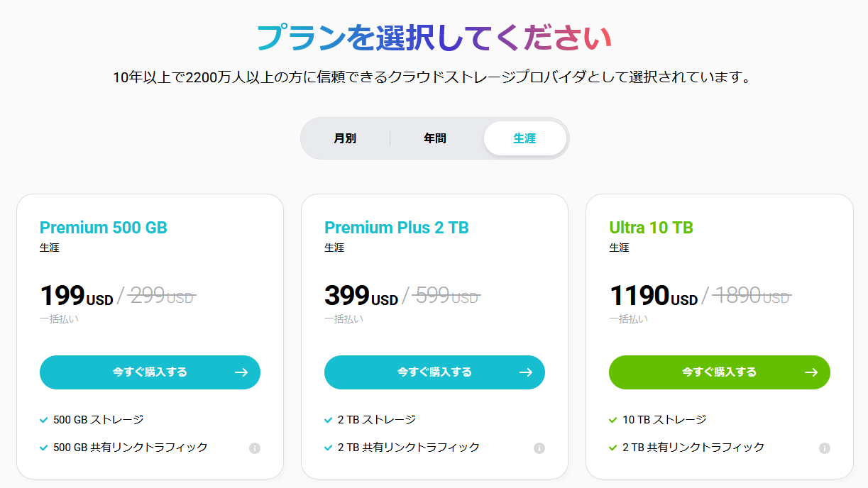Click arrow icon on Premium Plus purchase button
Viewport: 868px width, 488px height.
(x=526, y=372)
